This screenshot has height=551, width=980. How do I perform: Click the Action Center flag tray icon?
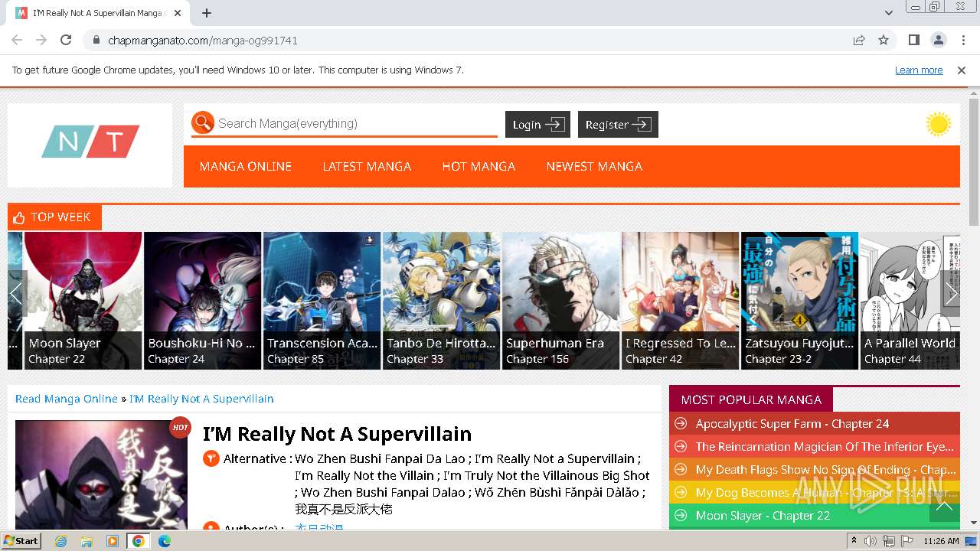point(906,541)
